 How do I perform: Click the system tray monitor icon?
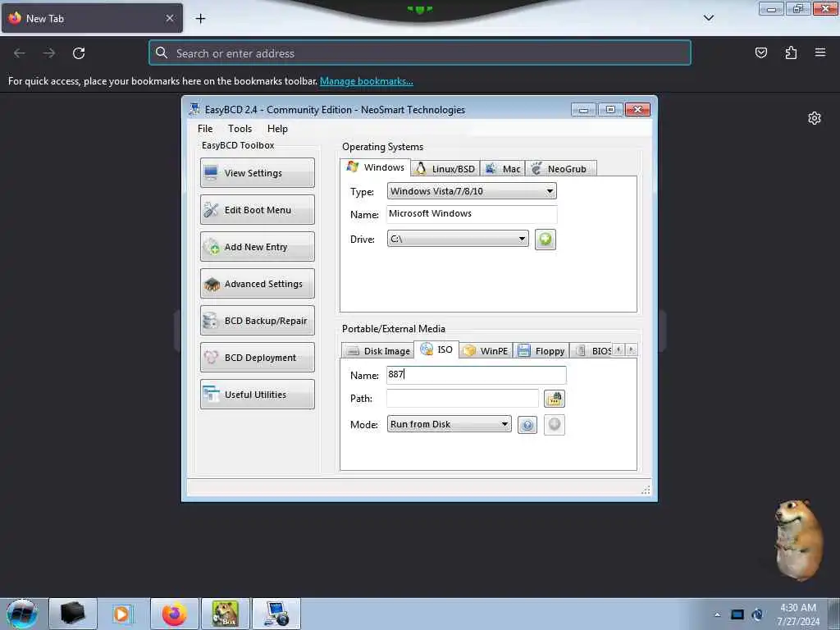point(737,614)
